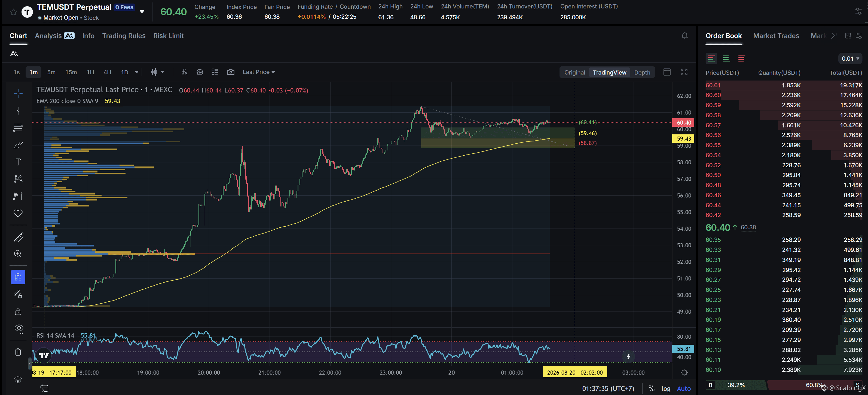Click the heart favorites icon
The width and height of the screenshot is (868, 395).
pos(18,213)
